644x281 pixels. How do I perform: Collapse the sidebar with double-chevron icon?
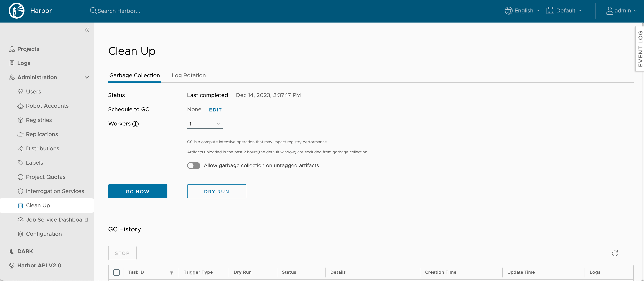pos(87,30)
